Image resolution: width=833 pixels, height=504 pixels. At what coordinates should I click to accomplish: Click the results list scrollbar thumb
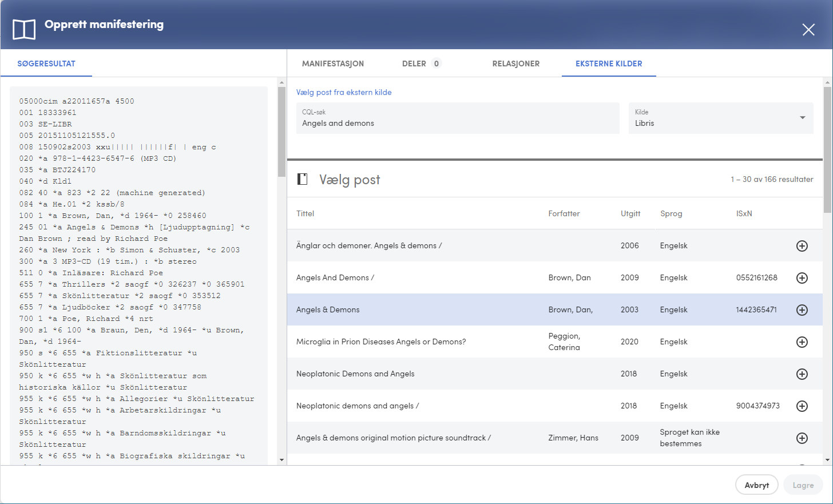point(827,150)
